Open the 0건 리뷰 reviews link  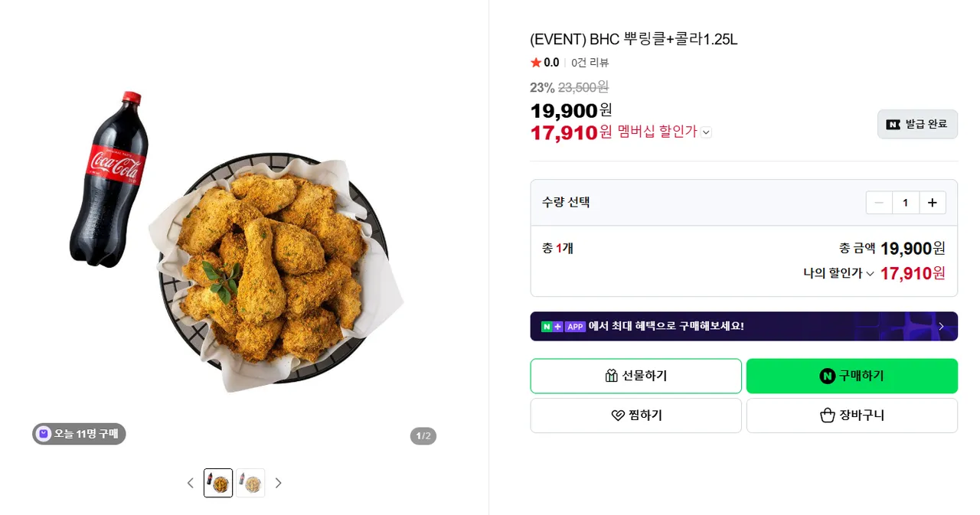[590, 63]
